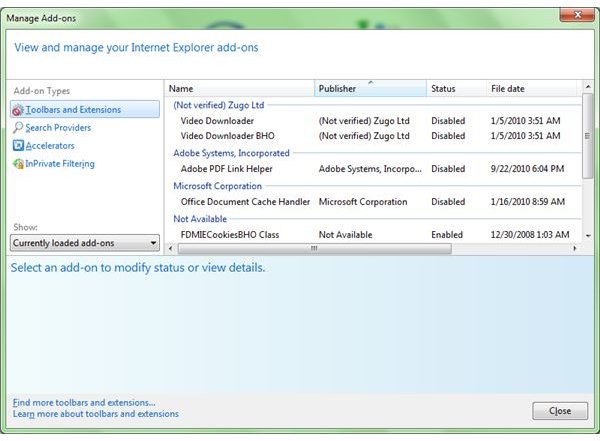Sort by the Status column header
This screenshot has width=600, height=441.
tap(457, 88)
